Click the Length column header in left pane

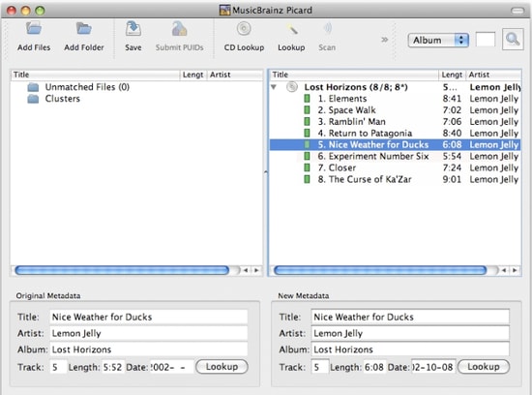193,75
